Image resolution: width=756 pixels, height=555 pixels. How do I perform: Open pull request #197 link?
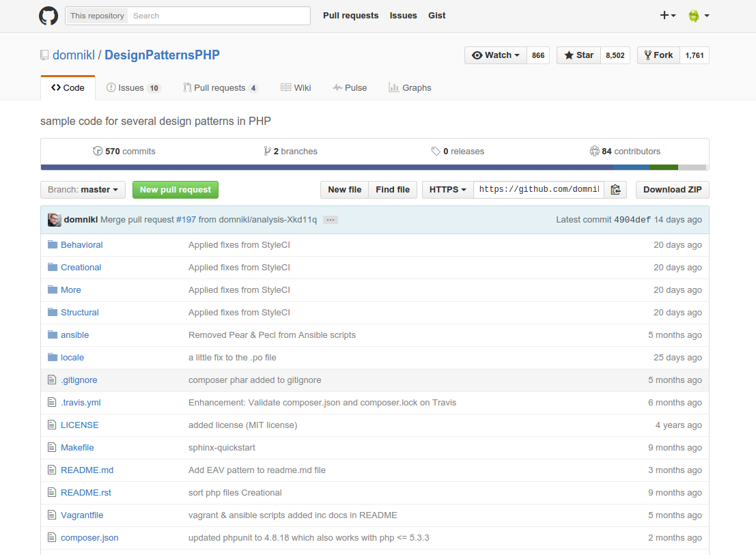coord(186,220)
